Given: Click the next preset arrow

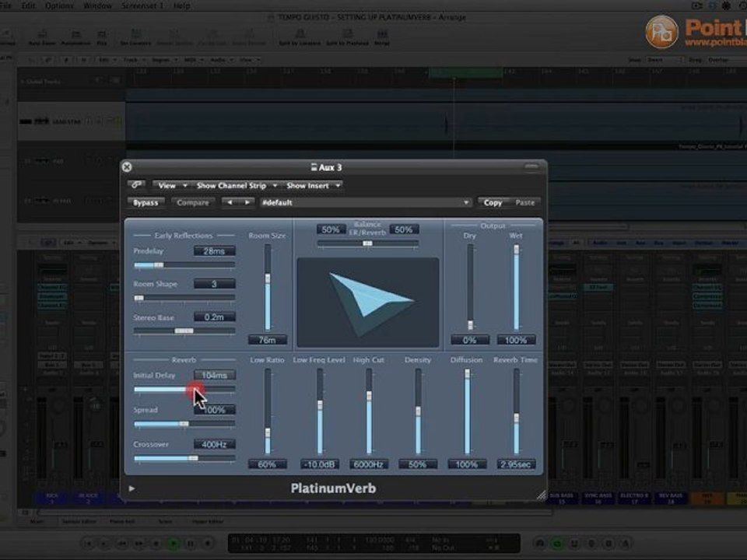Looking at the screenshot, I should tap(247, 202).
